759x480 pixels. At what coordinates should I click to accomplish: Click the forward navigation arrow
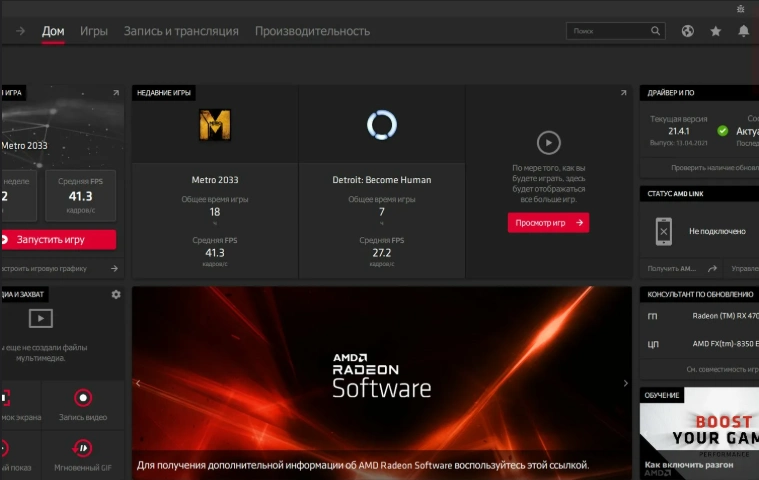pos(20,31)
